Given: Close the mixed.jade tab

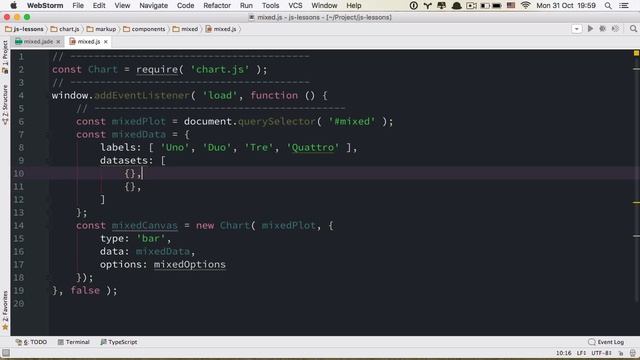Looking at the screenshot, I should pos(58,42).
